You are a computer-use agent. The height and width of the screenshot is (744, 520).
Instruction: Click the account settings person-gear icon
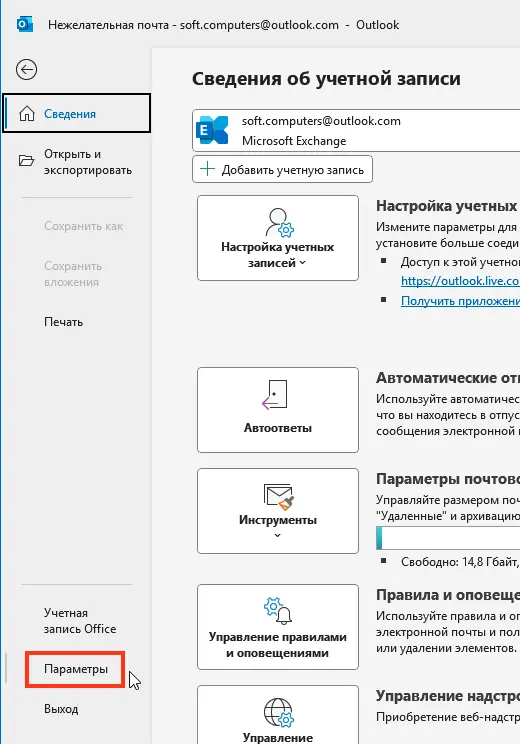pos(279,222)
